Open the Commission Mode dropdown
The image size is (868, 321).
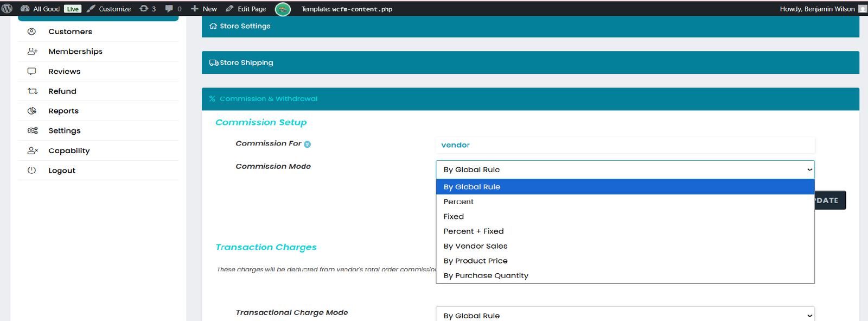(x=624, y=169)
